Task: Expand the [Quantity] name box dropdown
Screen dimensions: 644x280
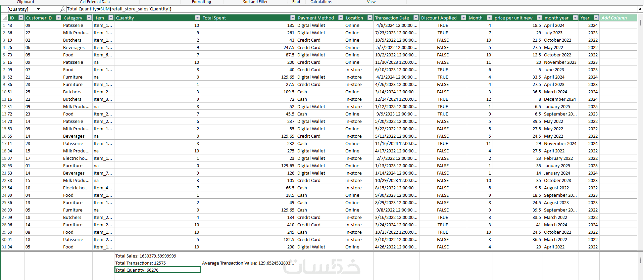Action: point(38,9)
